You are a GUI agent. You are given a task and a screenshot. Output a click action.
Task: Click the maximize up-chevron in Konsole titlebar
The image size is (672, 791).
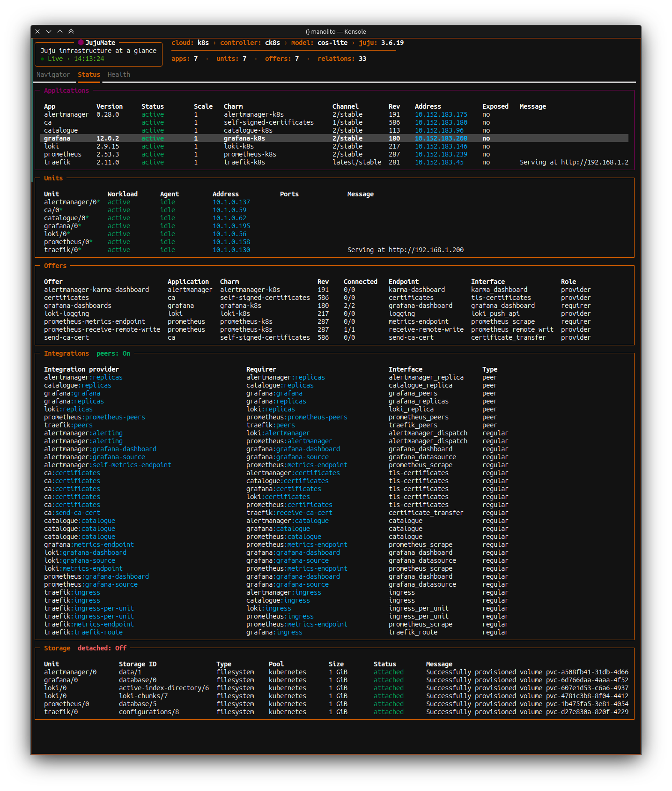60,31
